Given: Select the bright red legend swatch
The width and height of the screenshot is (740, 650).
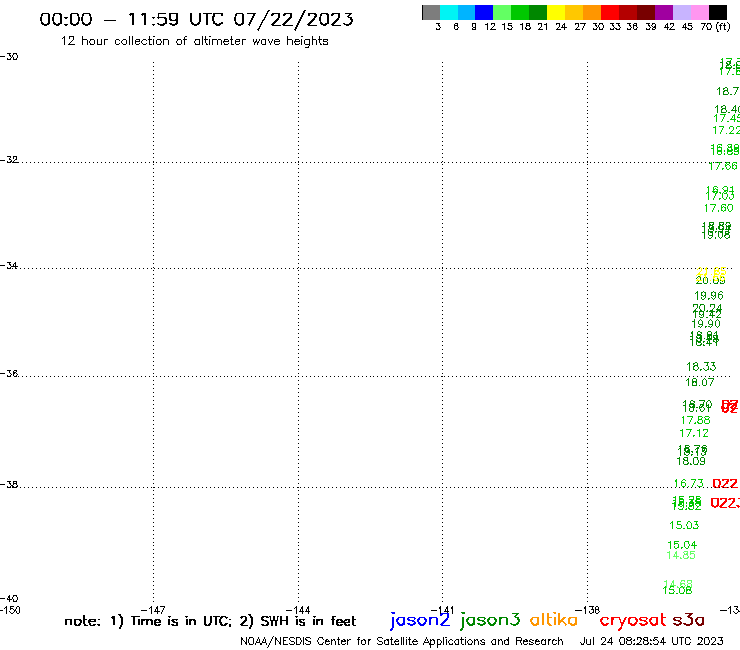Looking at the screenshot, I should tap(610, 12).
